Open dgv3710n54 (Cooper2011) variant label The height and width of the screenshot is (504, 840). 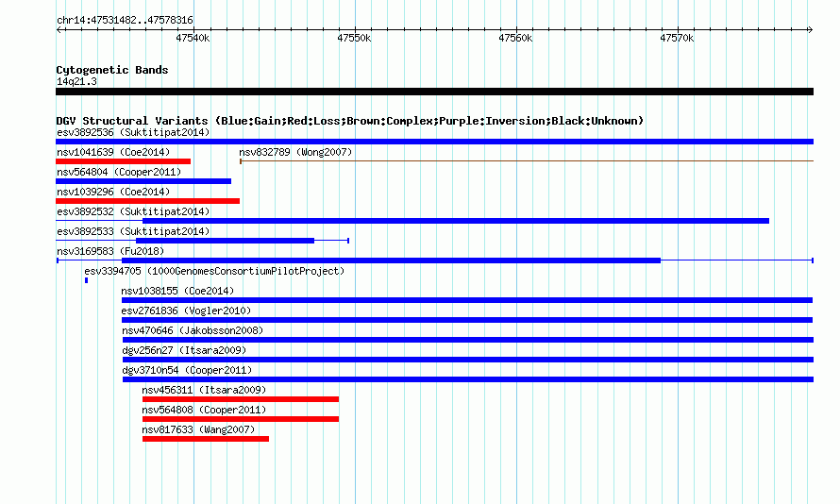[187, 371]
